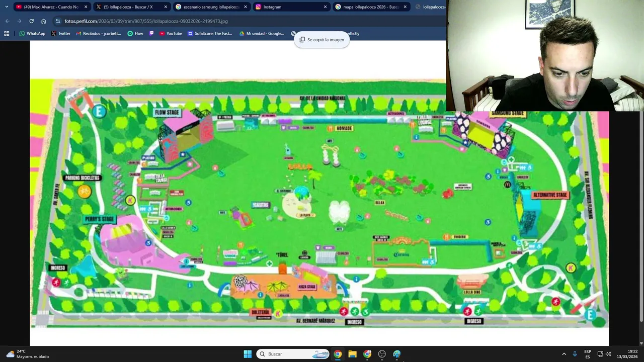
Task: Click the PARKING BICICLETAS label on the map
Action: 83,178
